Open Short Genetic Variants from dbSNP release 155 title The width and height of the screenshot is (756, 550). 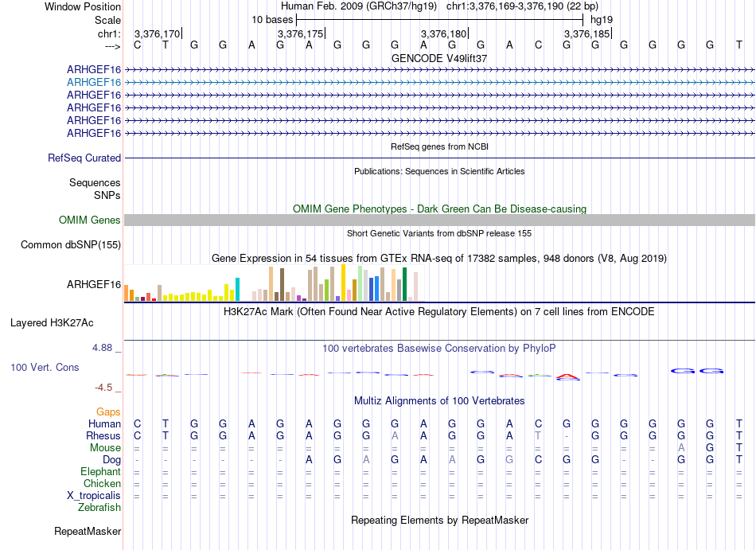click(439, 233)
